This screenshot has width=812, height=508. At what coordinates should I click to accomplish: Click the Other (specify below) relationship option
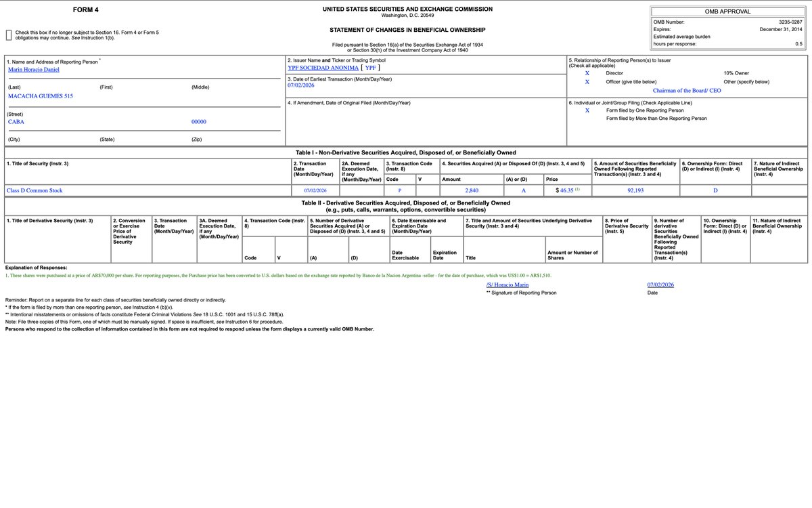click(746, 81)
